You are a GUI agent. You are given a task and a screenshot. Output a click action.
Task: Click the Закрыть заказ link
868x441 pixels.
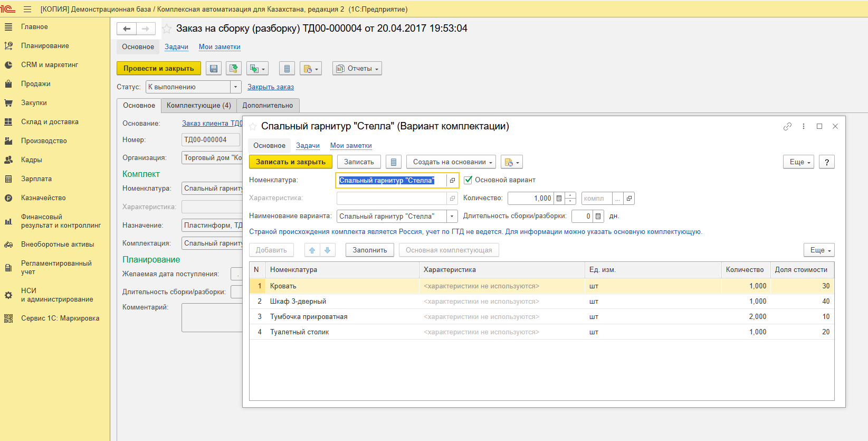click(271, 87)
